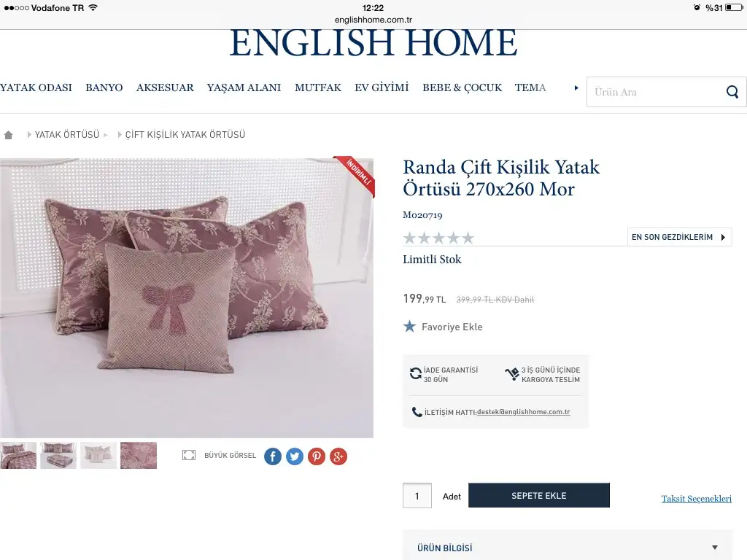Click the destek@englishhome.com.tr email link

[523, 412]
